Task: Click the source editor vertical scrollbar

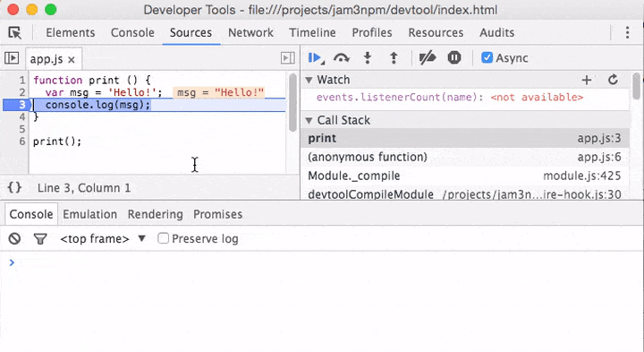Action: (292, 102)
